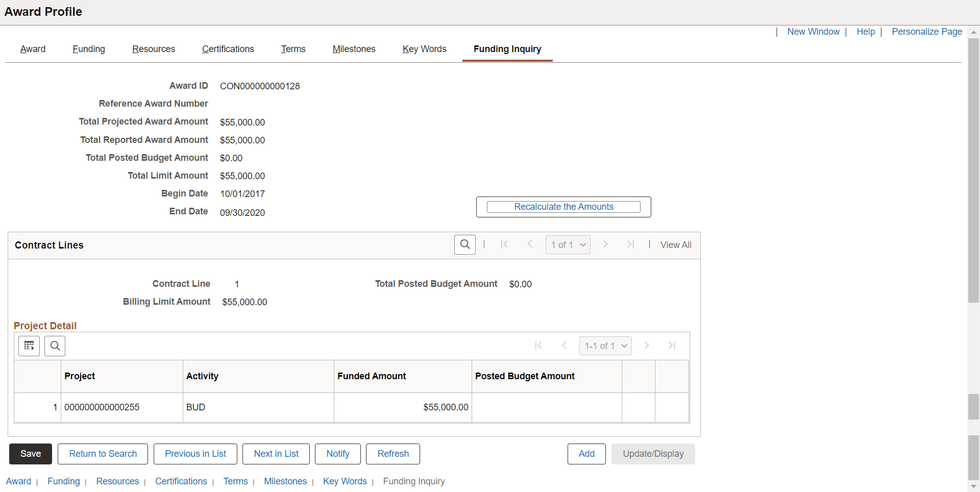This screenshot has width=980, height=492.
Task: Open the Personalize Page link
Action: pos(926,32)
